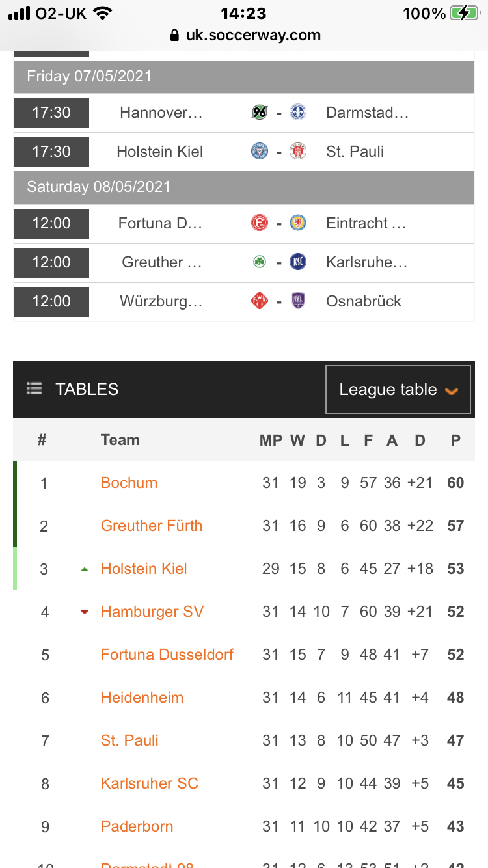Tap the Holstein Kiel crest in fixtures
Image resolution: width=488 pixels, height=868 pixels.
click(260, 152)
